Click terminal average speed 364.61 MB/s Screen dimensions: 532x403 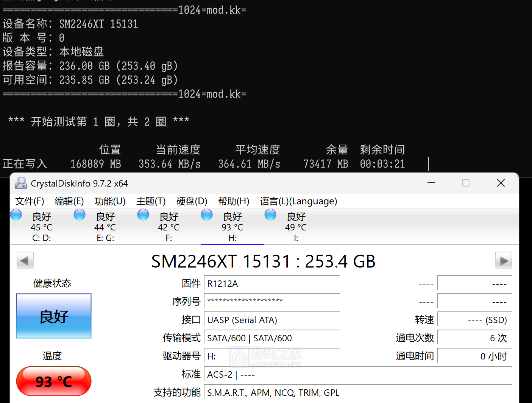click(x=249, y=164)
